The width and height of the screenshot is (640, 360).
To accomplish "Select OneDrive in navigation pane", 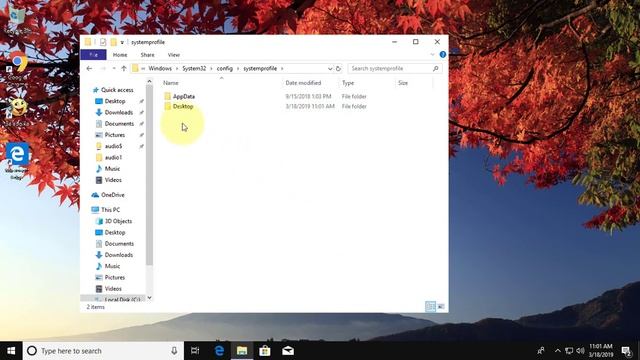I will pos(113,195).
